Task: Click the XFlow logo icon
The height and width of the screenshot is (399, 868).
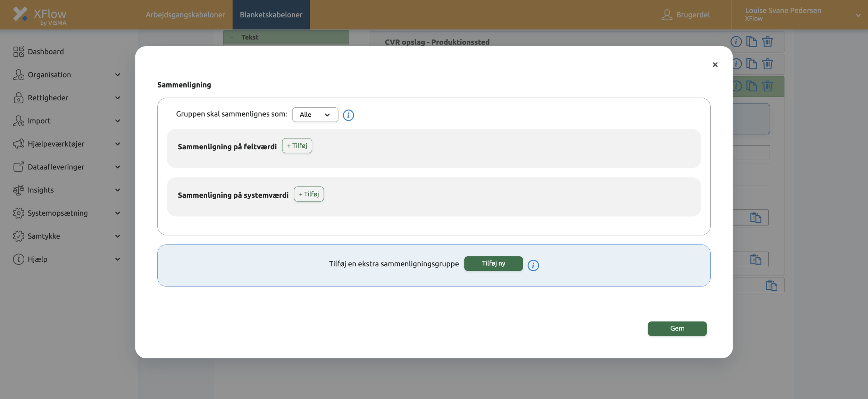Action: (20, 14)
